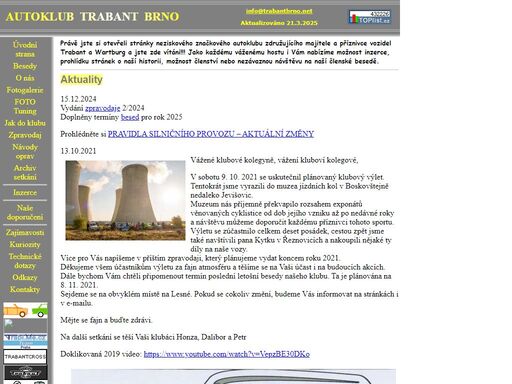Navigate to Kontakty

pos(25,289)
